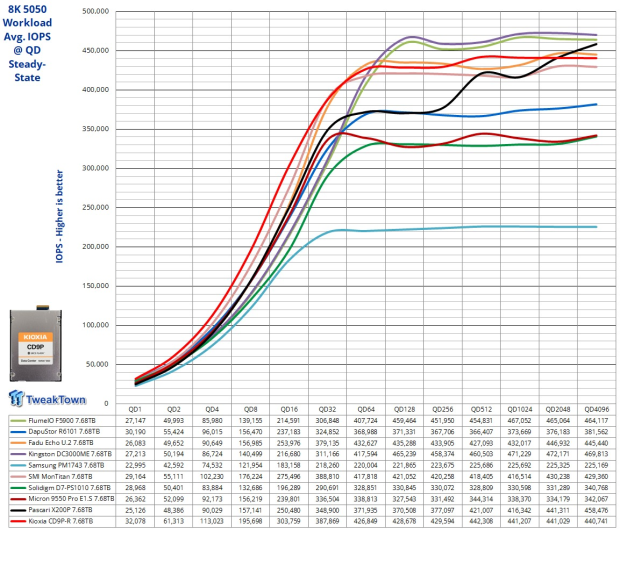Click the 'IOPS - Higher is better' axis title
This screenshot has height=568, width=620.
pos(59,216)
